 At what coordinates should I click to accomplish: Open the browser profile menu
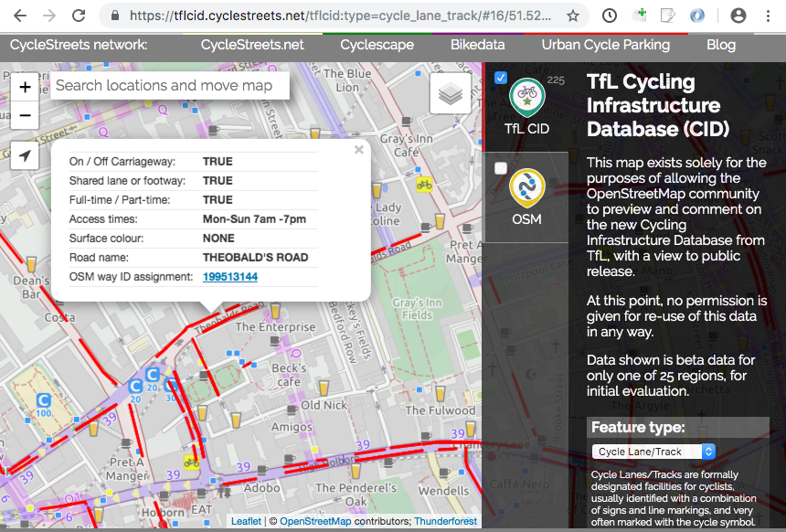(738, 16)
